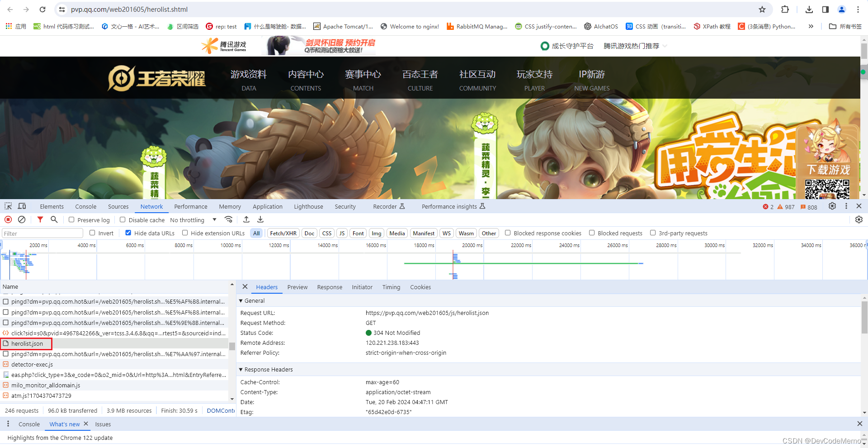The height and width of the screenshot is (448, 868).
Task: Open the browser extensions puzzle icon
Action: point(785,10)
